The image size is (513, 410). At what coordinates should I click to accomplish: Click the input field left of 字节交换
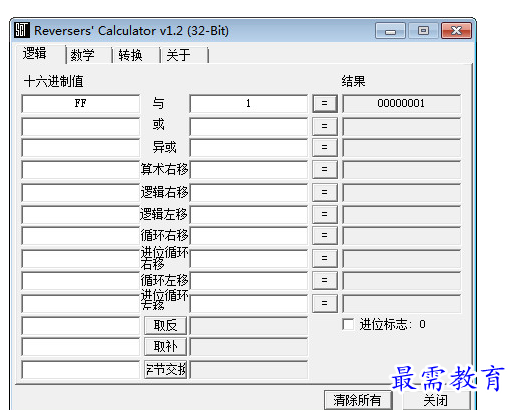click(81, 369)
